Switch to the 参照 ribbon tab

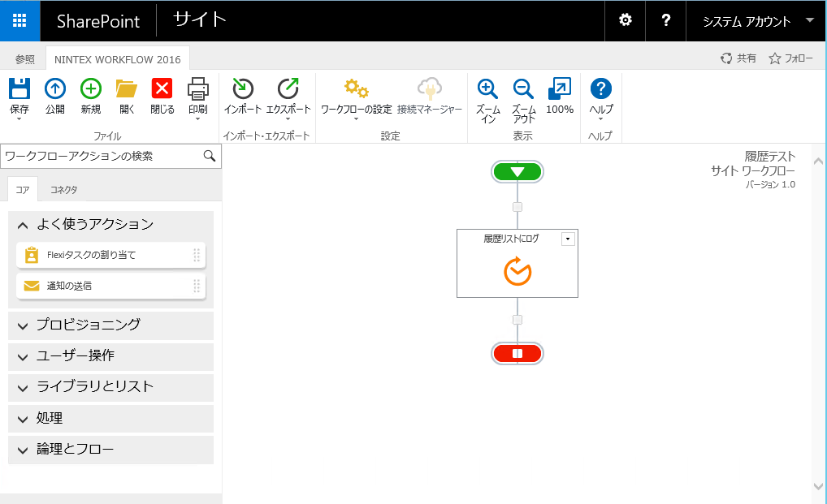pyautogui.click(x=25, y=59)
